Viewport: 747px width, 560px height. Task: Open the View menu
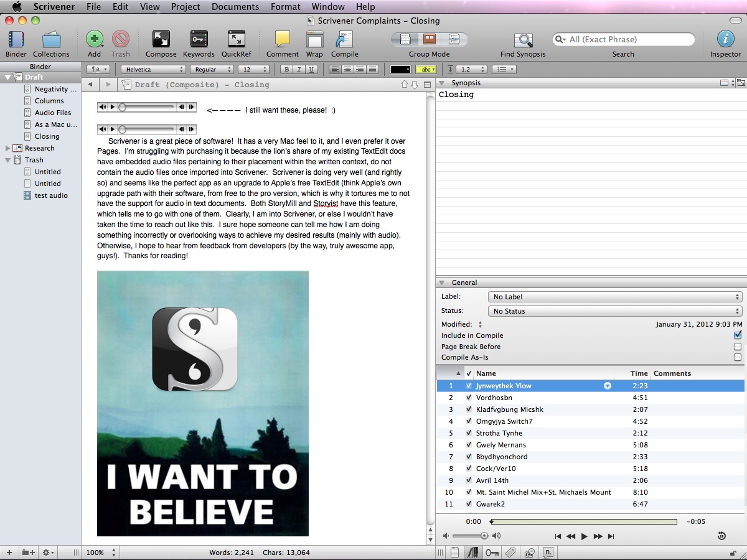[x=150, y=7]
